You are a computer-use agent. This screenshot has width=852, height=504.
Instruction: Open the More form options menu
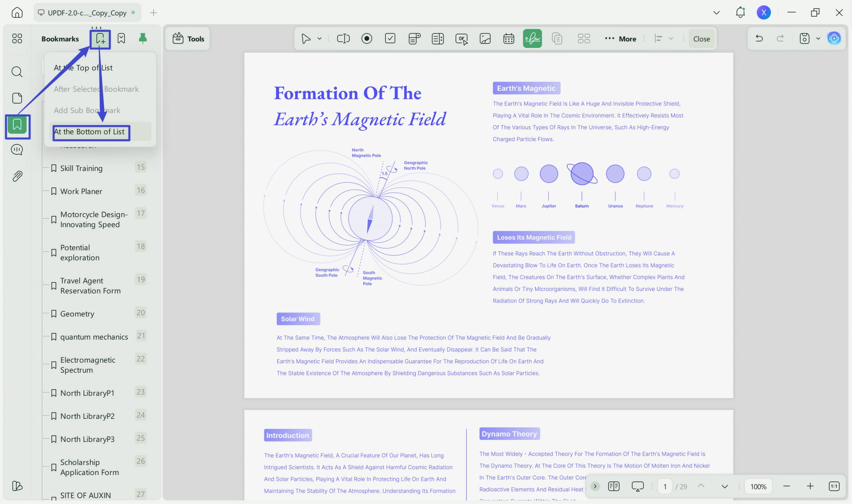621,39
